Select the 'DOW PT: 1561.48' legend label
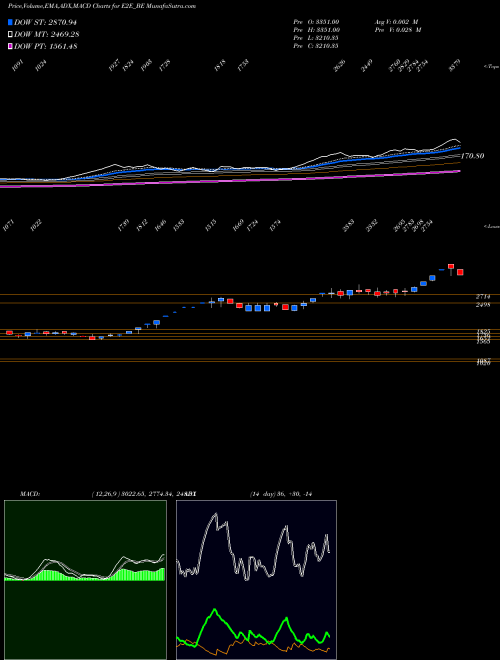This screenshot has width=500, height=660. click(x=45, y=47)
